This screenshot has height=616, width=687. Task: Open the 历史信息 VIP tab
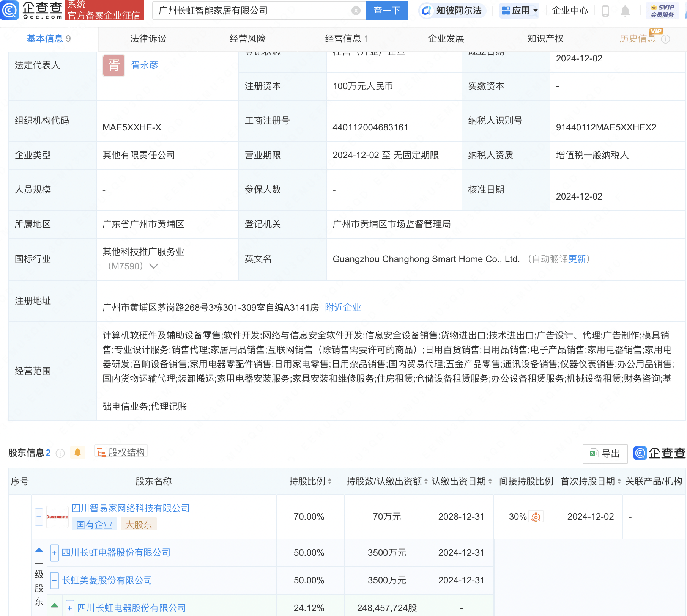[x=638, y=39]
